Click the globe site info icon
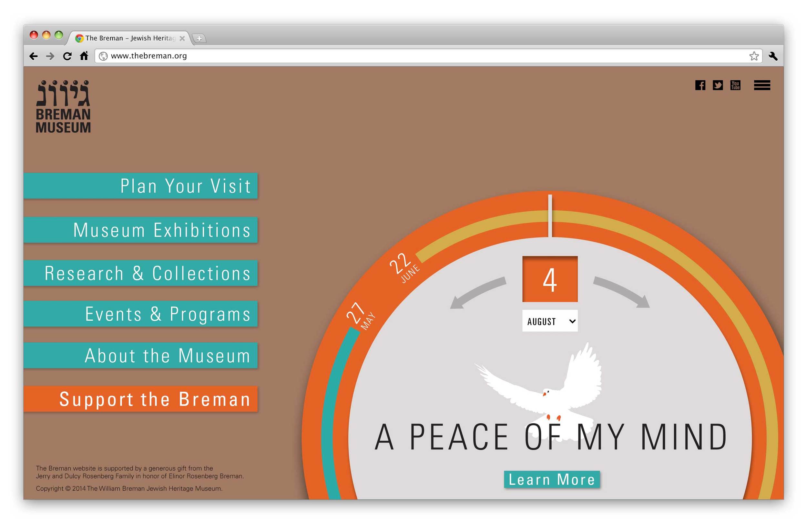Image resolution: width=807 pixels, height=532 pixels. [x=103, y=56]
